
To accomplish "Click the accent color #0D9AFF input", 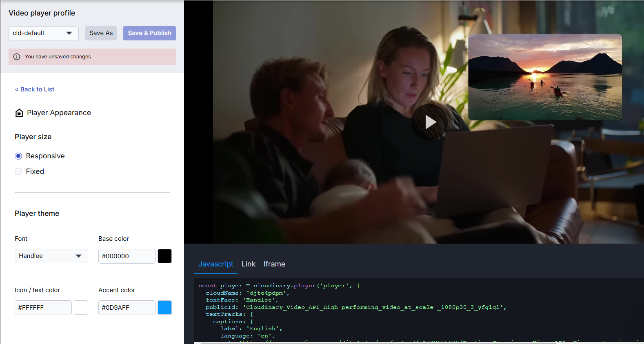I will 127,307.
